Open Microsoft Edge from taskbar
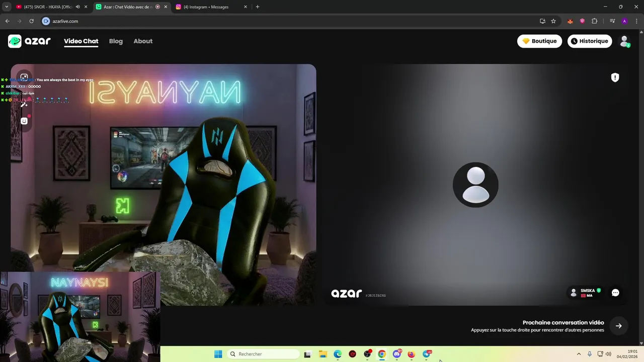 (338, 354)
